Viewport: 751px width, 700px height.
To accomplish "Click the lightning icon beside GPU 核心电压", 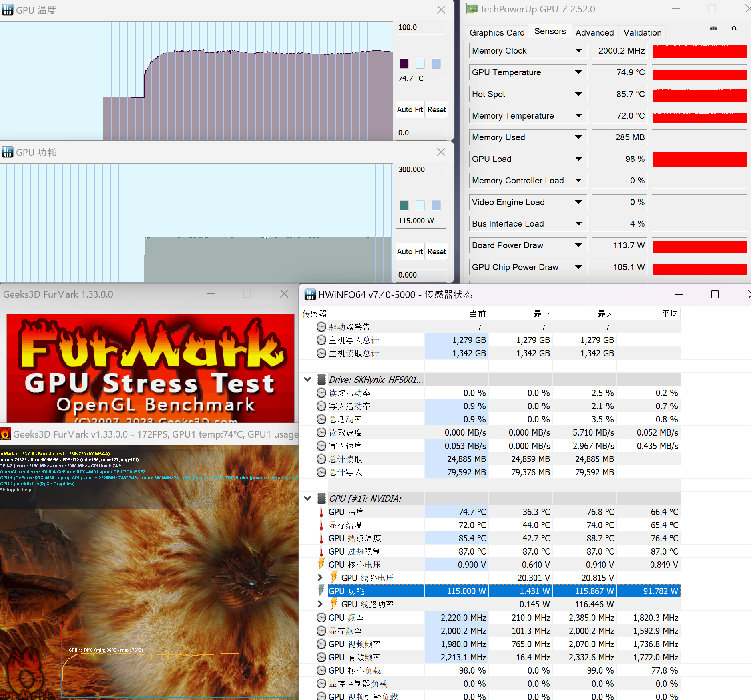I will 321,565.
